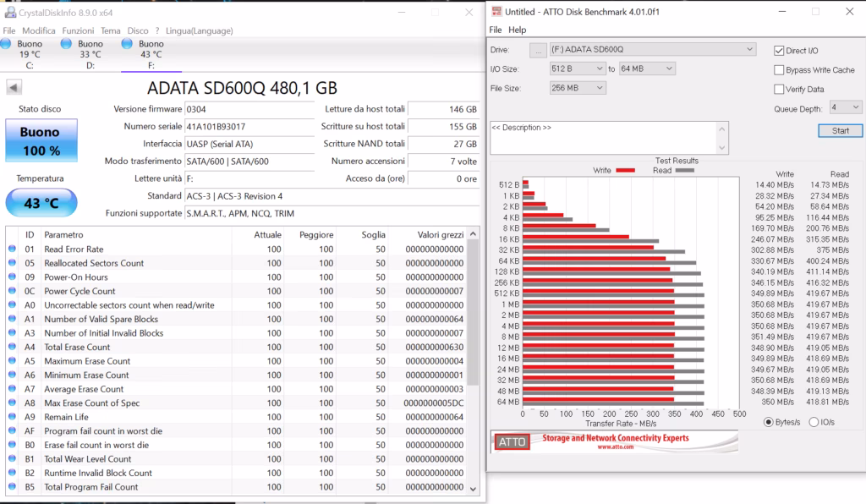Click the browse drive '...' button in ATTO
Viewport: 866px width, 504px height.
pyautogui.click(x=539, y=50)
